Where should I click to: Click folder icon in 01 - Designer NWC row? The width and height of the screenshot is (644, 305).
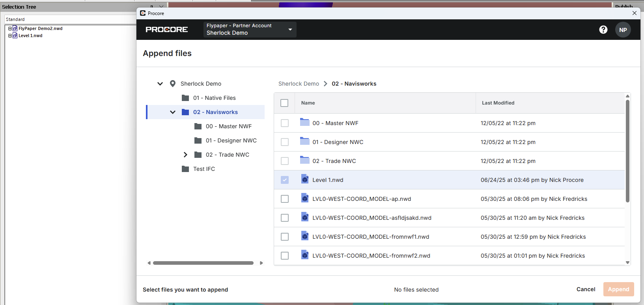(x=304, y=141)
